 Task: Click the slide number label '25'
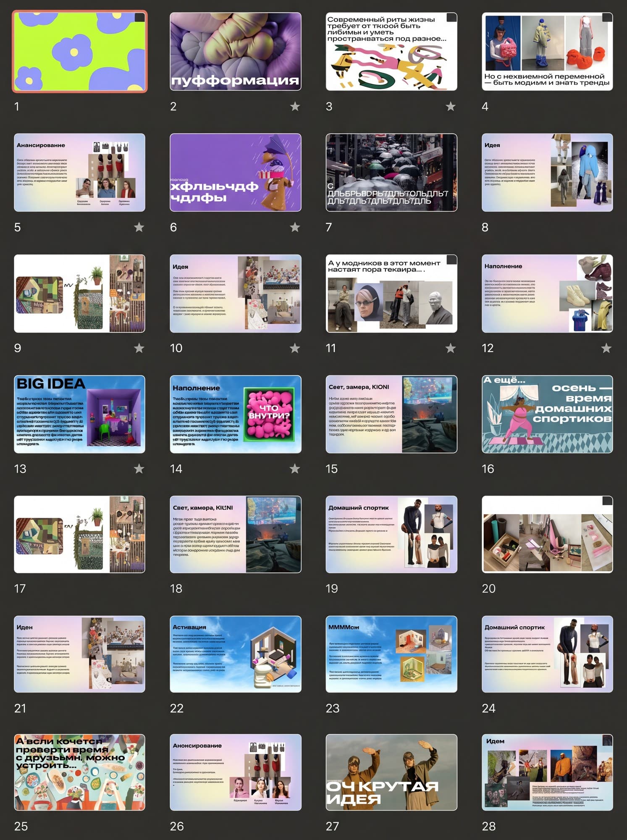point(21,826)
